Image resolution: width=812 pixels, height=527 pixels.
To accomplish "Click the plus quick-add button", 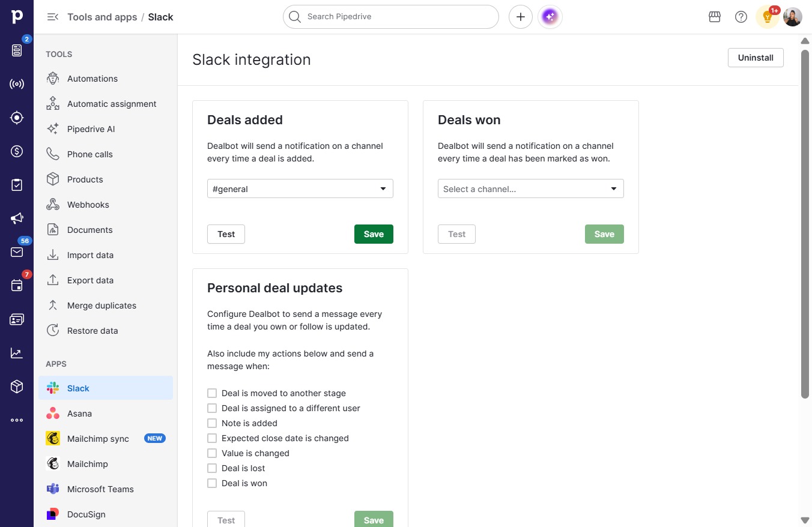I will (x=521, y=17).
